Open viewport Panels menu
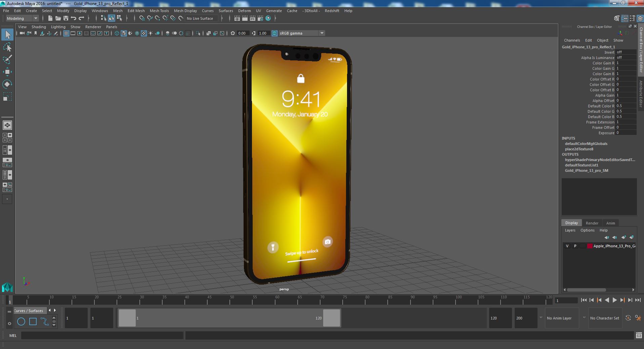The width and height of the screenshot is (644, 349). pyautogui.click(x=112, y=27)
